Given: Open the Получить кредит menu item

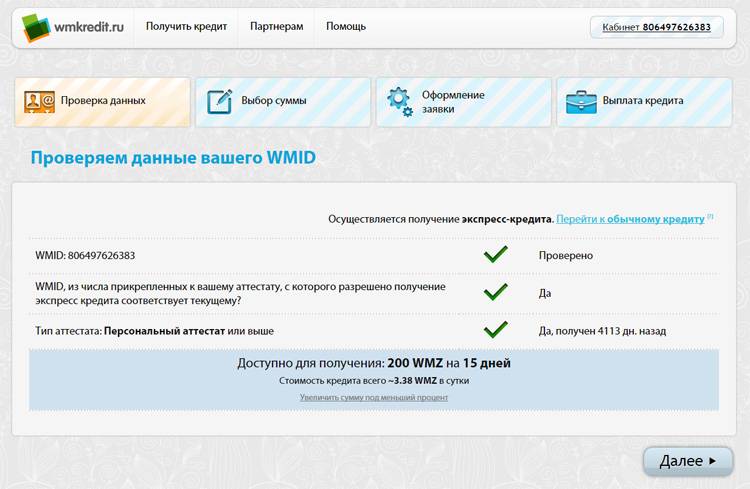Looking at the screenshot, I should point(186,26).
